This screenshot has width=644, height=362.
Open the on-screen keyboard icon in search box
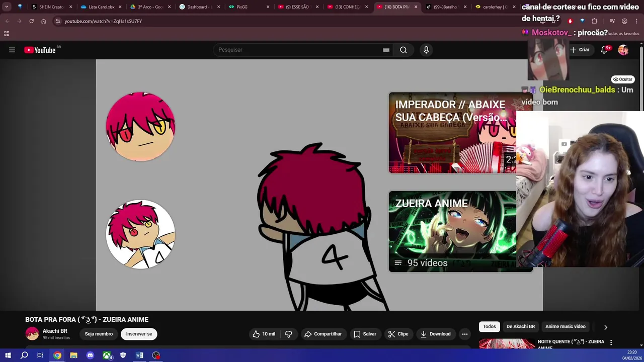point(386,50)
